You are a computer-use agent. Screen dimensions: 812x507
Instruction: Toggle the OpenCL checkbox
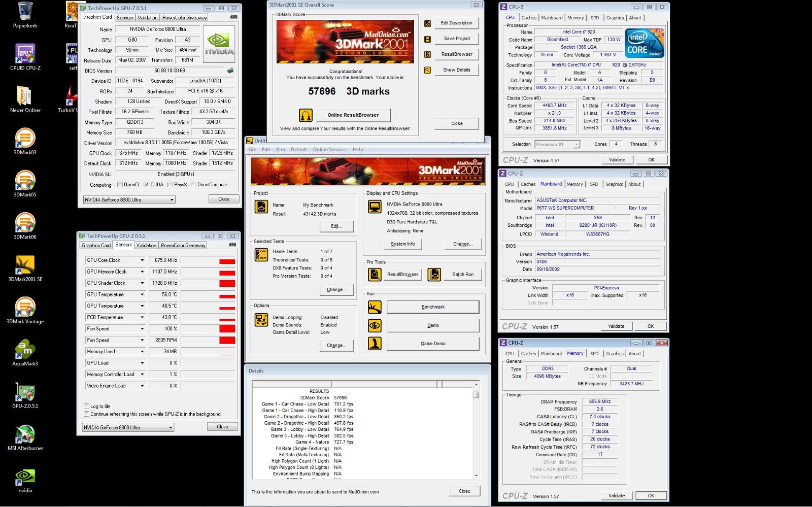pyautogui.click(x=120, y=185)
